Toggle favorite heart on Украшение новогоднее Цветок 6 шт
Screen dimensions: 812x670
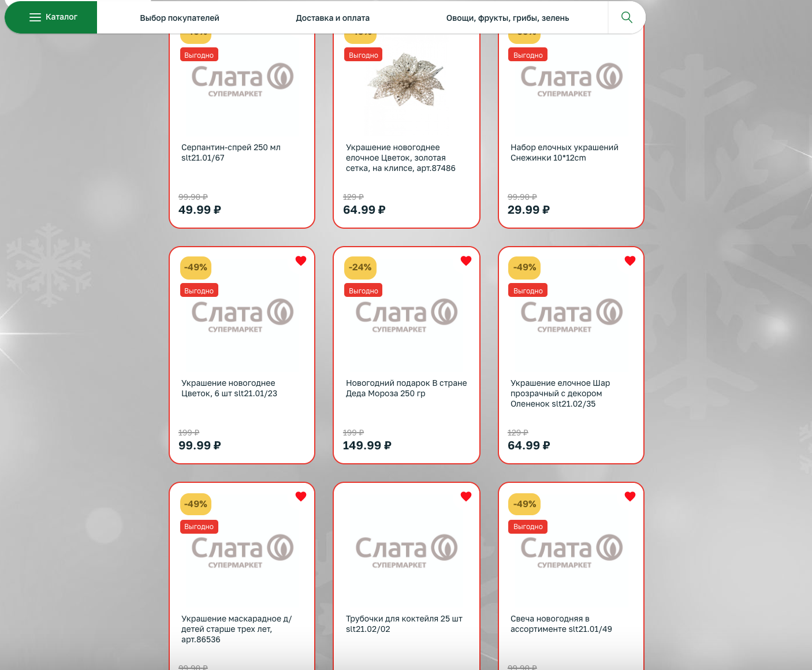tap(301, 260)
